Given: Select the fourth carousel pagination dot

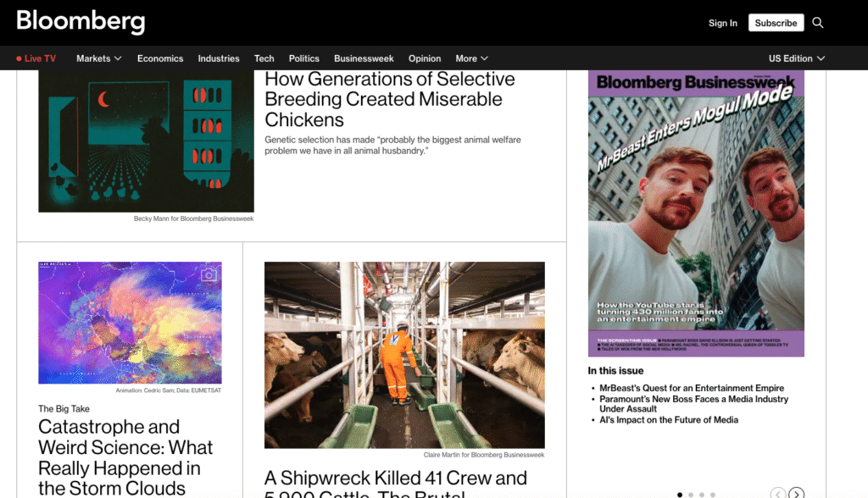Looking at the screenshot, I should pos(713,495).
